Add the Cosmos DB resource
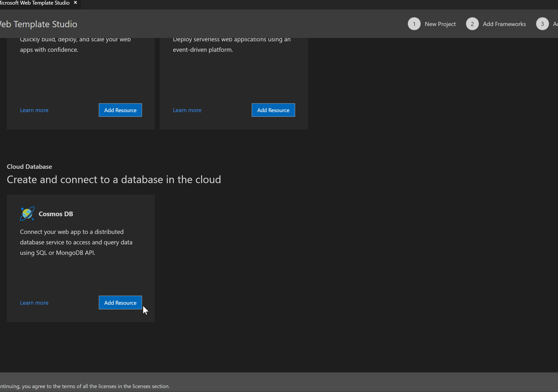558x392 pixels. point(120,303)
